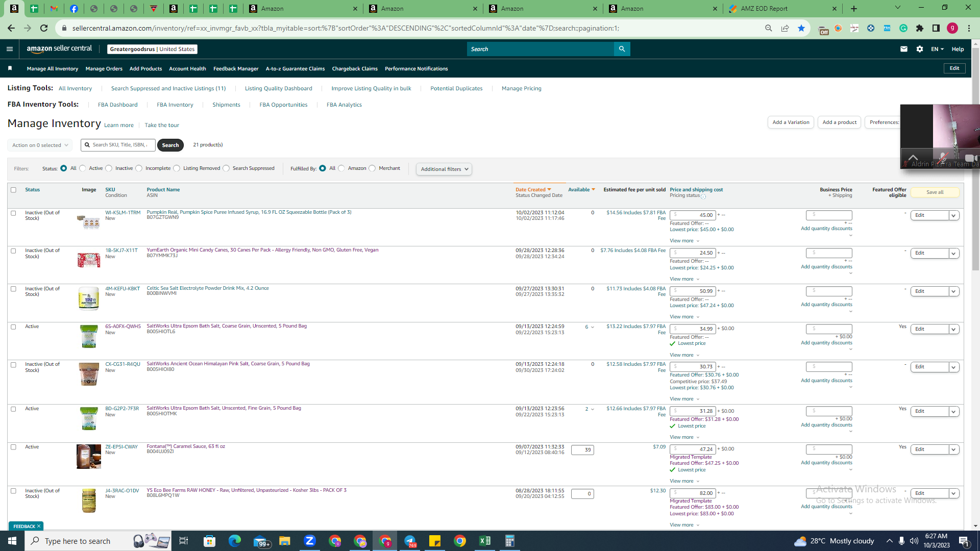Viewport: 980px width, 551px height.
Task: Share this page via address bar icon
Action: click(x=785, y=28)
